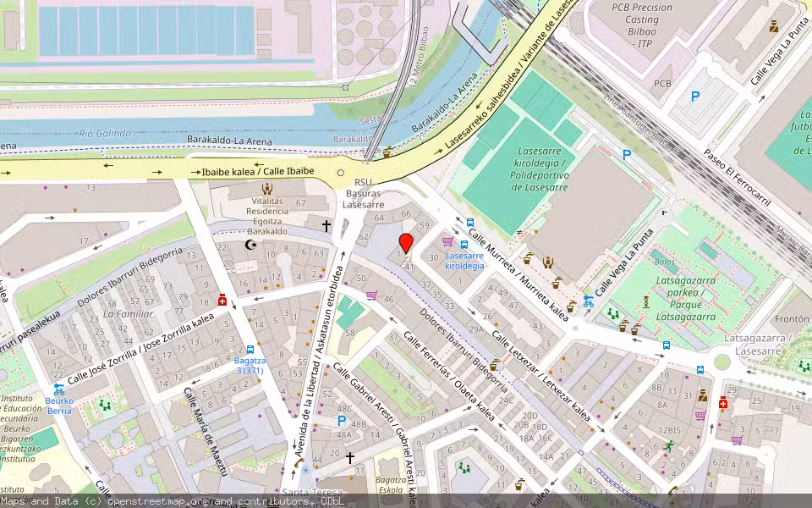
Task: Click bus stop icon below Parque Latsagazarra
Action: tap(667, 345)
